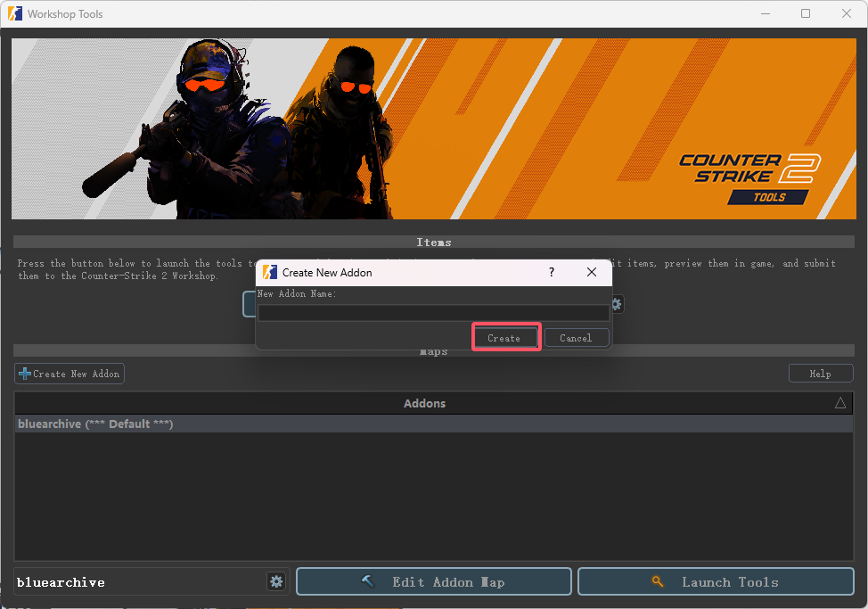The width and height of the screenshot is (868, 609).
Task: Click the Counter-Strike 2 Tools banner image
Action: (433, 128)
